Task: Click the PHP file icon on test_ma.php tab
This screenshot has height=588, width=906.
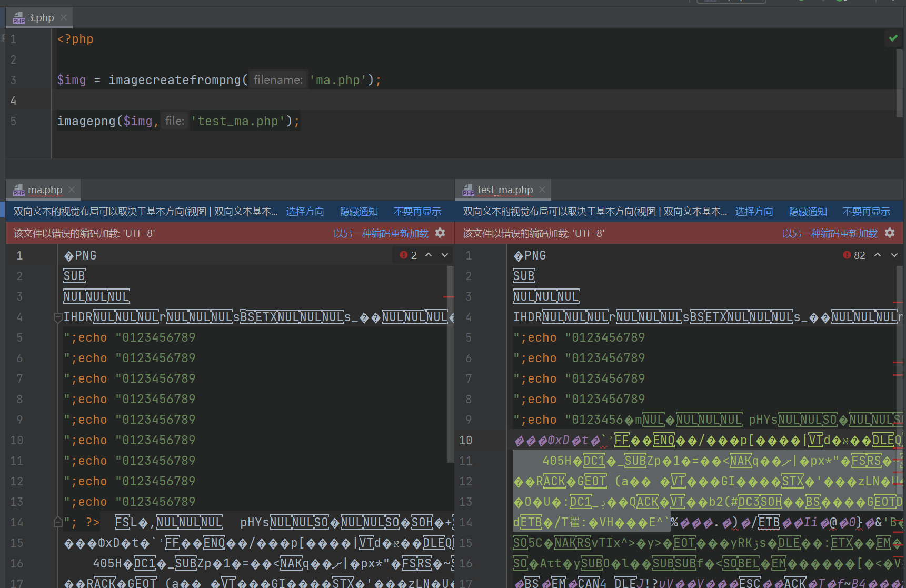Action: point(469,190)
